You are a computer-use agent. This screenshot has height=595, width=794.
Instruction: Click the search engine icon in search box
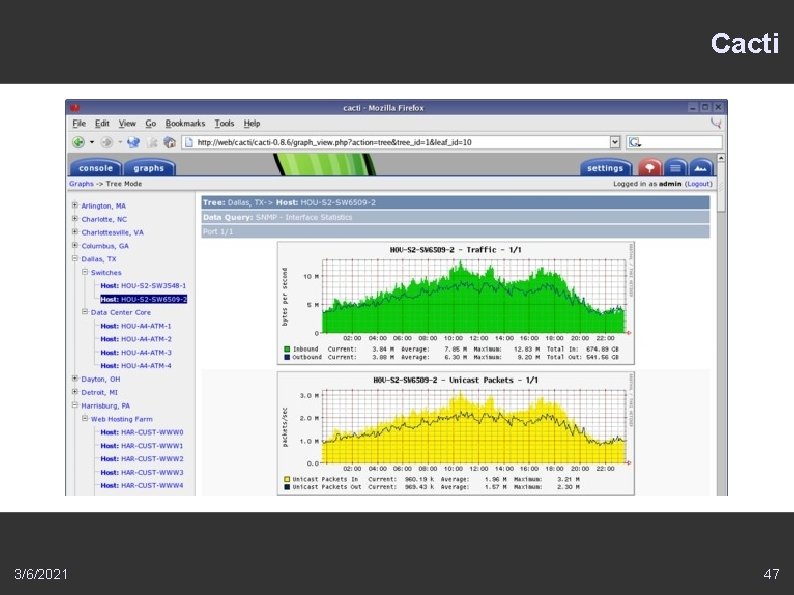coord(634,142)
